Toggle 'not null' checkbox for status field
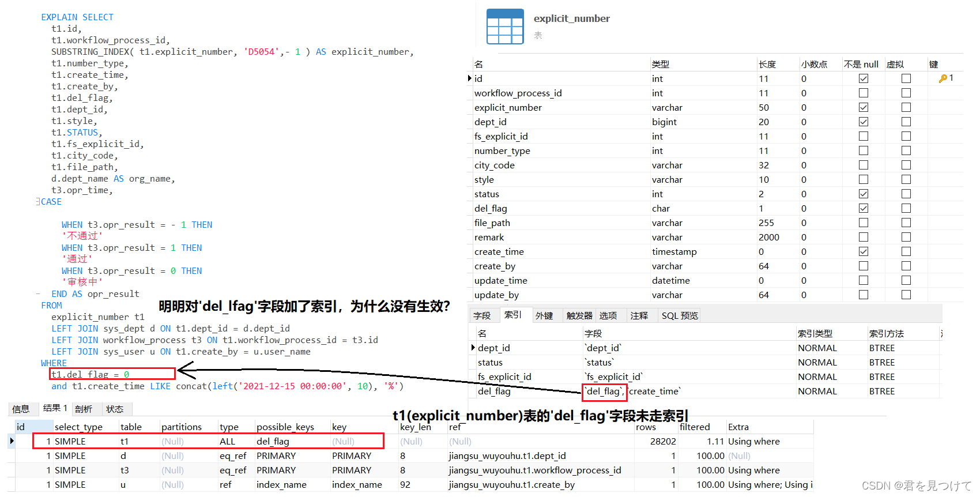Image resolution: width=980 pixels, height=497 pixels. 863,194
